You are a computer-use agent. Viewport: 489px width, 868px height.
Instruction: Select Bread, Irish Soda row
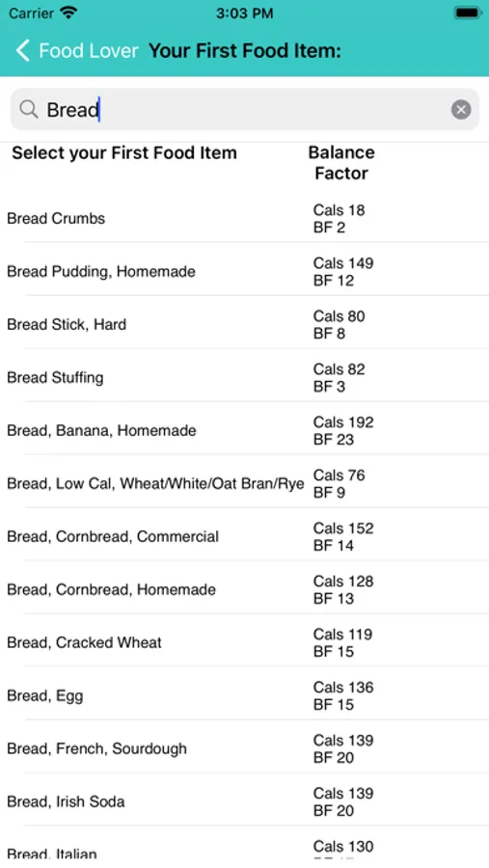(244, 801)
